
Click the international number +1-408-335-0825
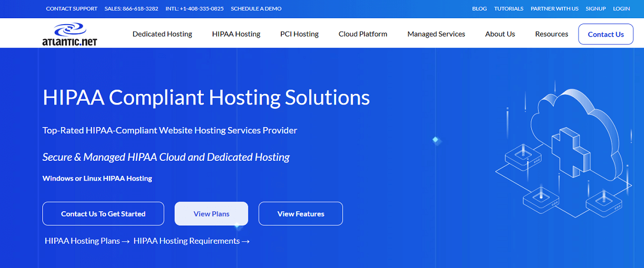click(x=194, y=9)
